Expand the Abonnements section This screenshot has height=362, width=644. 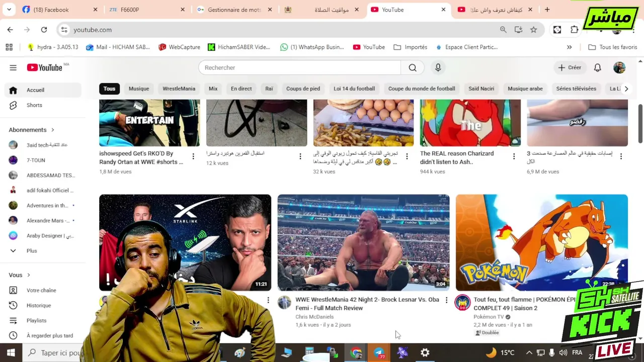pos(31,130)
